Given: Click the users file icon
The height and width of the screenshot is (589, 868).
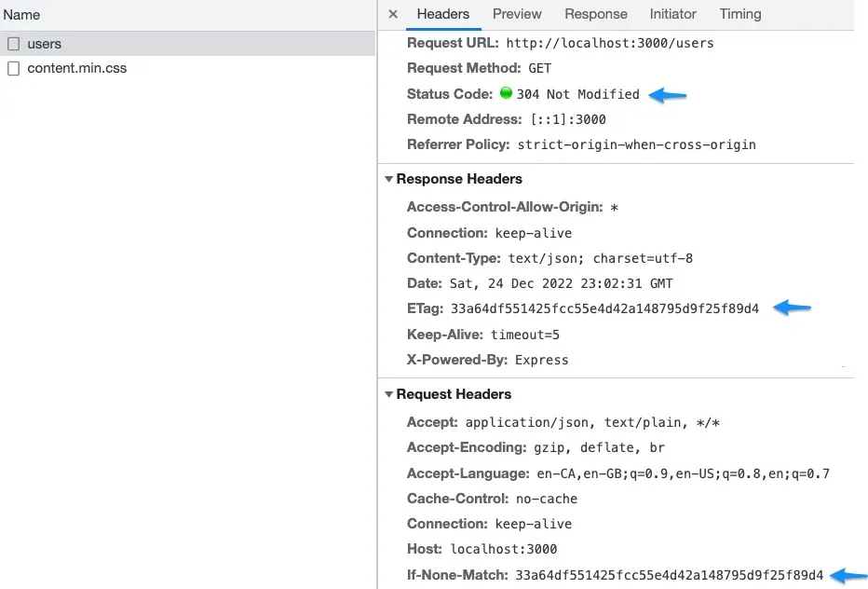Looking at the screenshot, I should [x=13, y=44].
